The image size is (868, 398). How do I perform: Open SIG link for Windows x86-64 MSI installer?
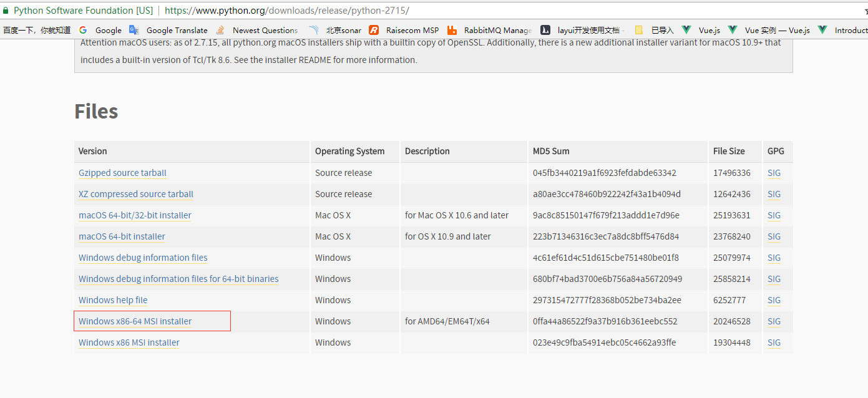pyautogui.click(x=774, y=321)
